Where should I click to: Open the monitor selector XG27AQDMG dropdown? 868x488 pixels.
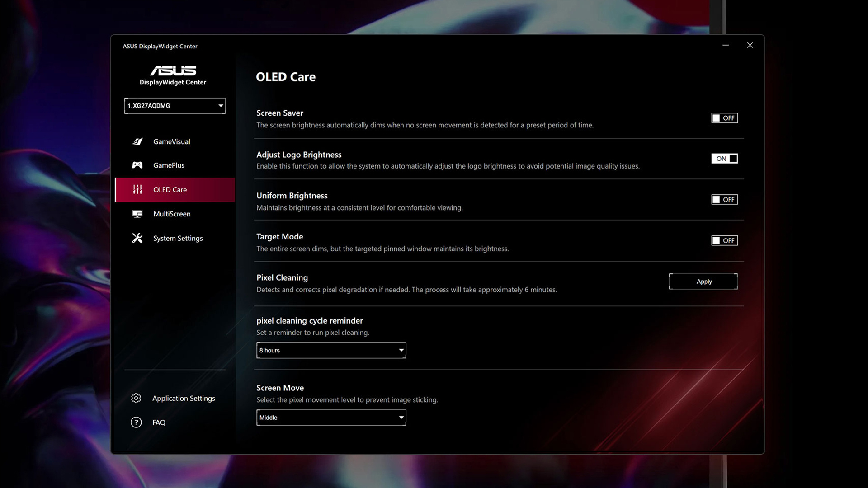175,106
